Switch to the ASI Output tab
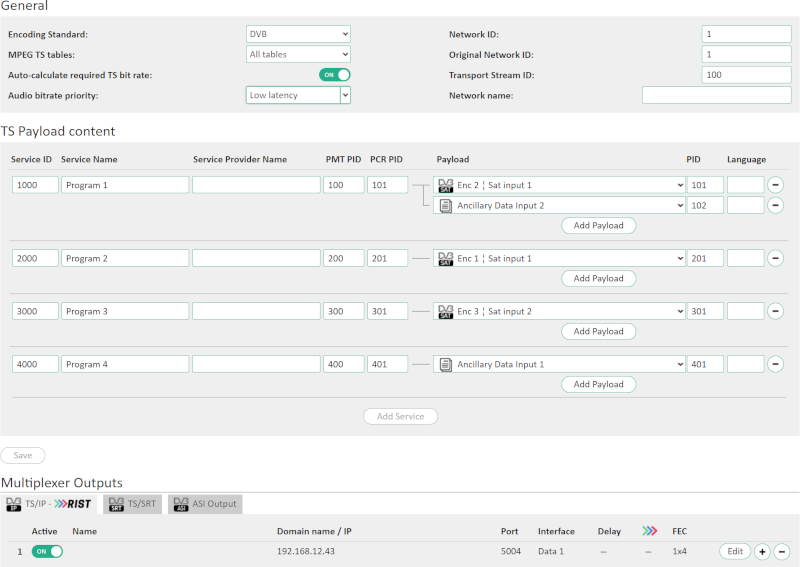This screenshot has width=800, height=567. click(x=205, y=504)
